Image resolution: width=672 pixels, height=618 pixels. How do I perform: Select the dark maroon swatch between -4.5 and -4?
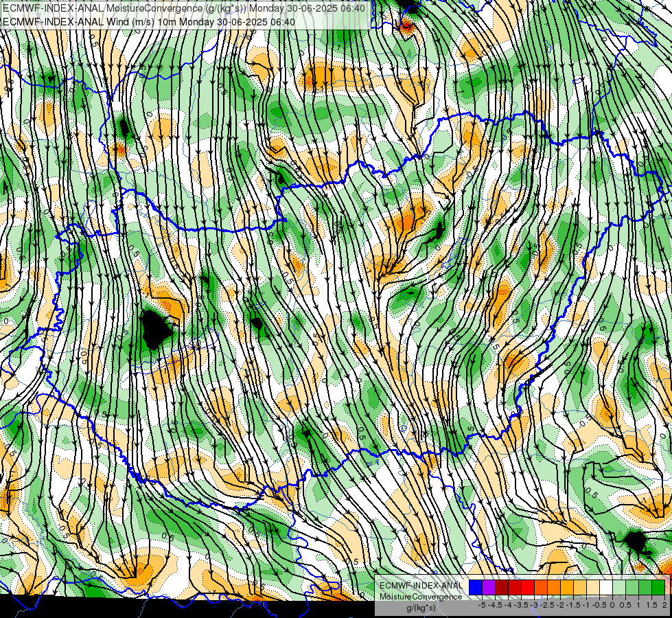tap(502, 588)
